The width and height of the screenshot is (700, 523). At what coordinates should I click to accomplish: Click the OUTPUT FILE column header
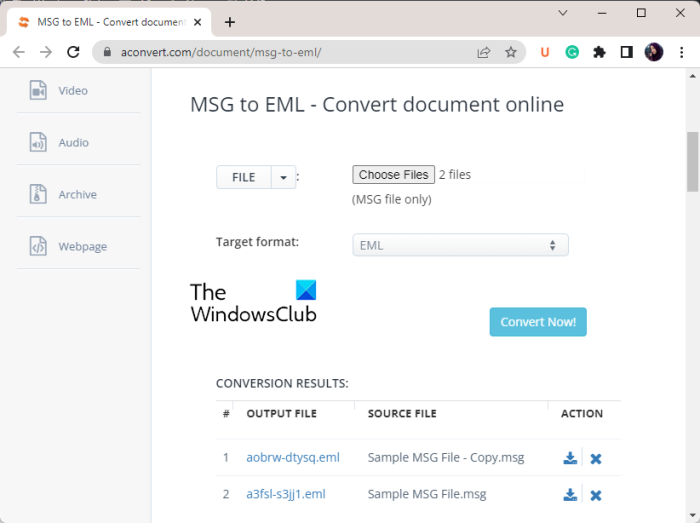click(x=282, y=414)
